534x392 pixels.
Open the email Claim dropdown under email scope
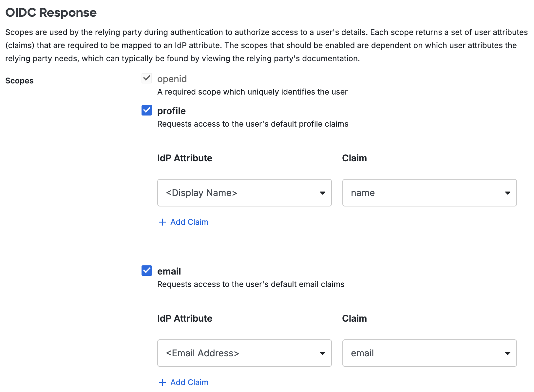click(429, 353)
